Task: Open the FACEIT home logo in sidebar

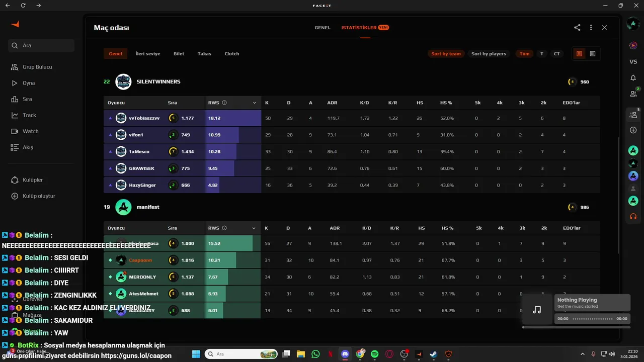Action: (x=15, y=25)
